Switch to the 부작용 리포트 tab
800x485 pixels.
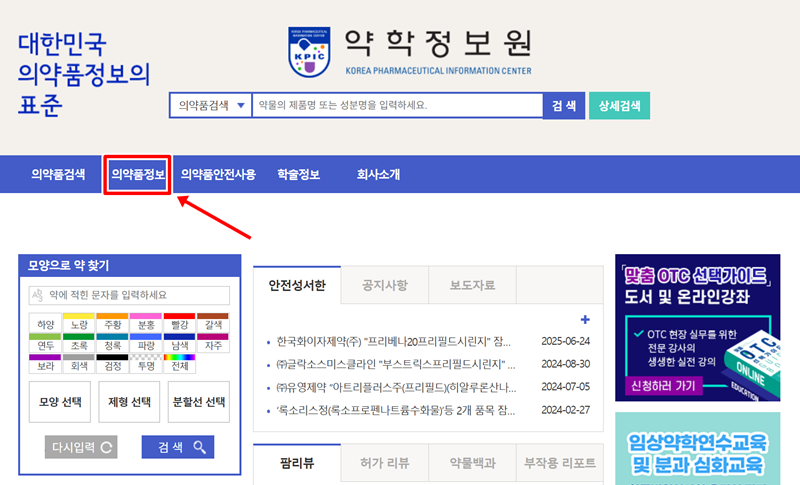tap(560, 463)
